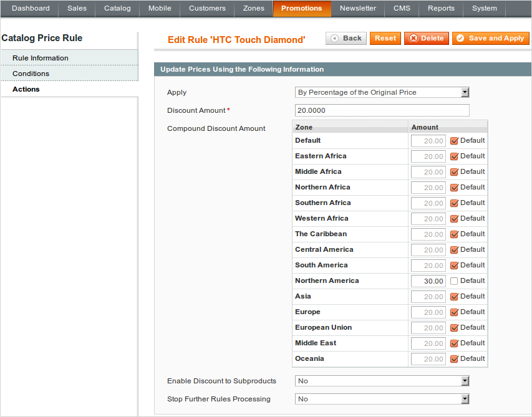Uncheck Default for Middle East
Viewport: 532px width, 417px height.
click(454, 343)
